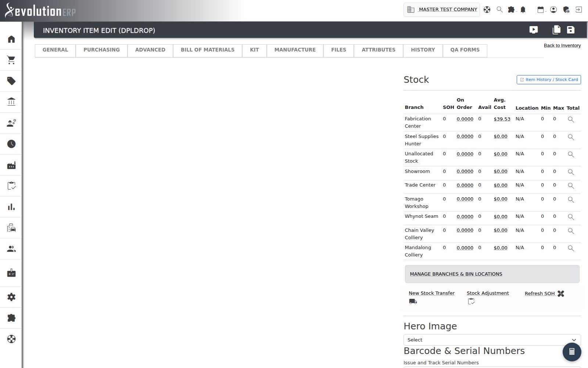Open MANAGE BRANCHES & BIN LOCATIONS link
Screen dimensions: 588x368
(456, 274)
